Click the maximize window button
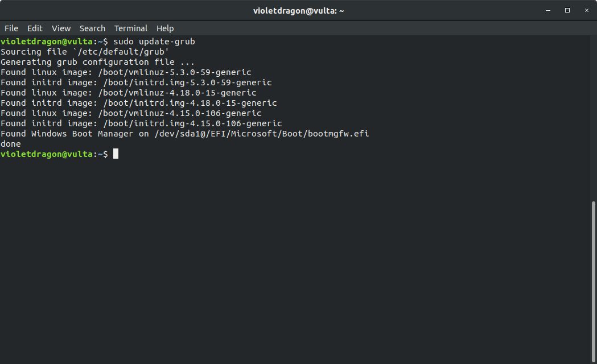Screen dimensions: 597x364 567,10
